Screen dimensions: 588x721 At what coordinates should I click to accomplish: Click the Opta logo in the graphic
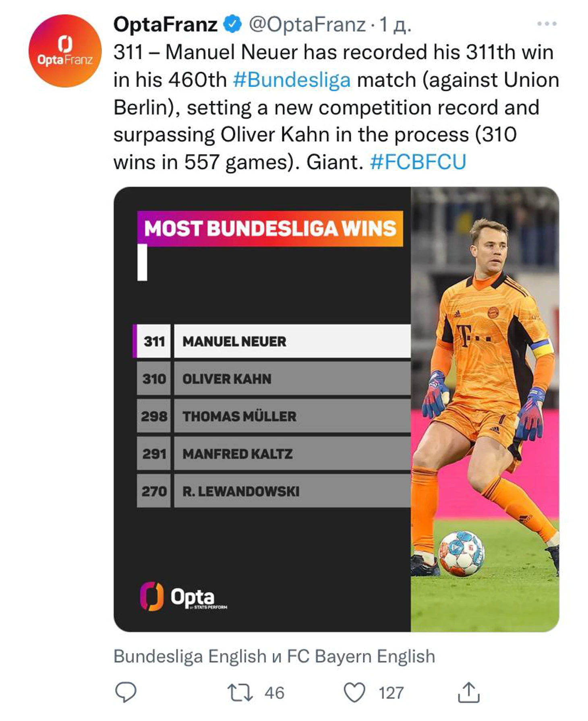coord(183,597)
